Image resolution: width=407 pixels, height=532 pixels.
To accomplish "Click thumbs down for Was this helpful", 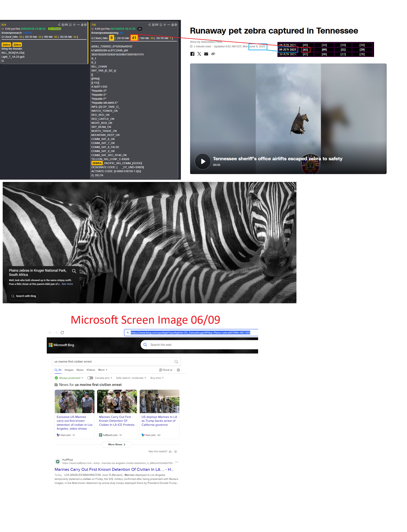I will tap(176, 451).
